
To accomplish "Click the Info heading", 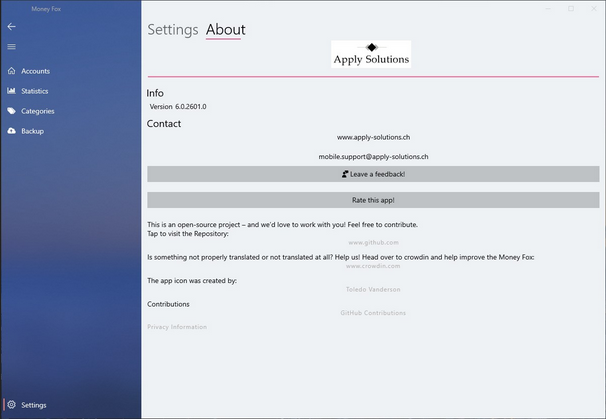I will click(x=155, y=93).
